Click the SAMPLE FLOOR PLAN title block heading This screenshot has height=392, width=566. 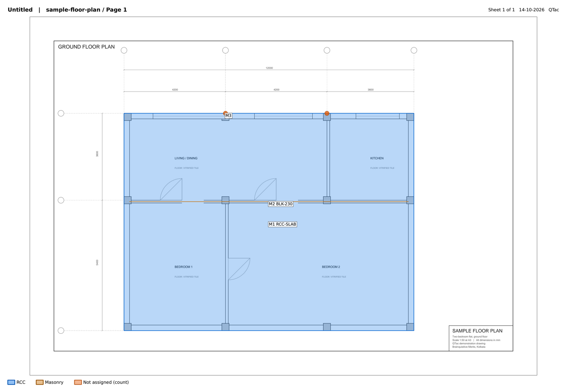point(477,331)
